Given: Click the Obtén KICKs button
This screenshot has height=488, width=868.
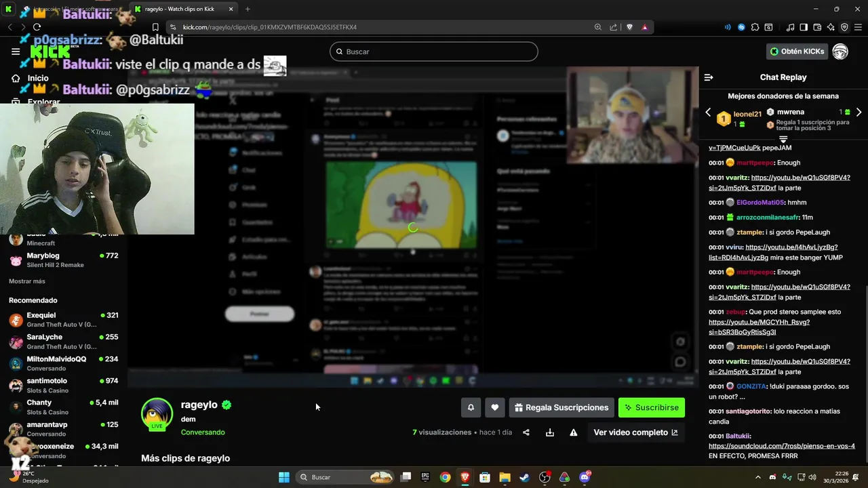Looking at the screenshot, I should tap(797, 52).
